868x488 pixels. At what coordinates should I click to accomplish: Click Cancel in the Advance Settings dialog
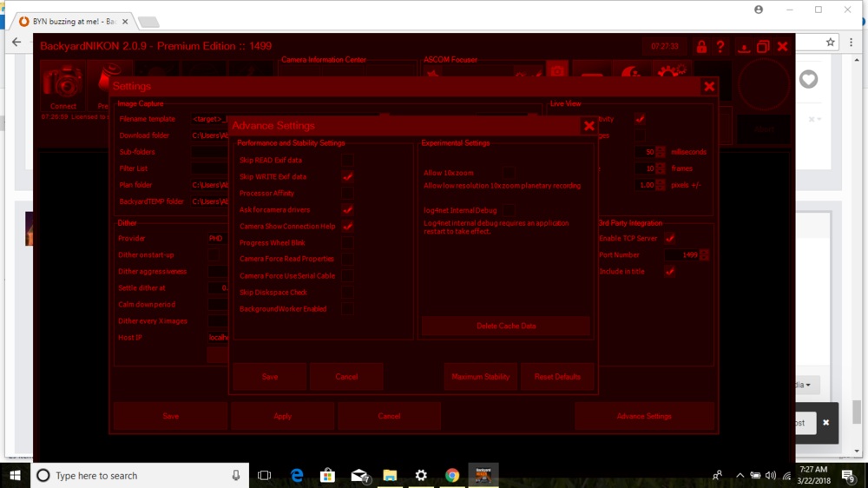tap(346, 377)
